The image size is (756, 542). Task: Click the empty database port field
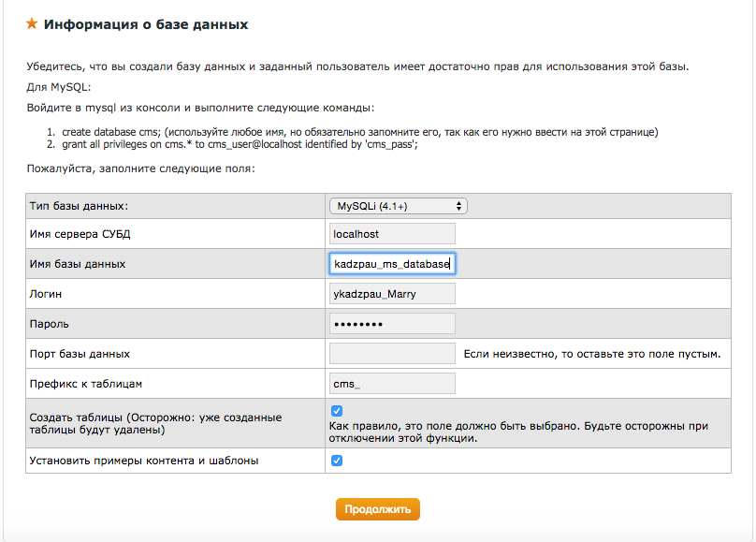[392, 354]
